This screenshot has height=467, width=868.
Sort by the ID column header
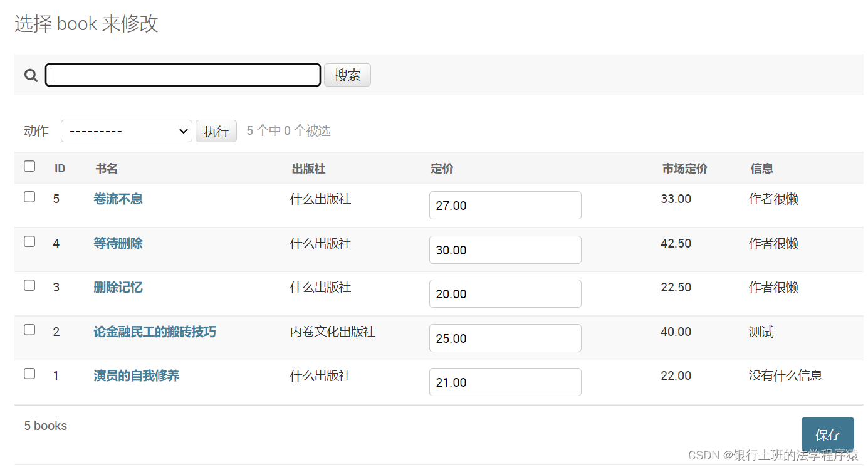[x=60, y=169]
